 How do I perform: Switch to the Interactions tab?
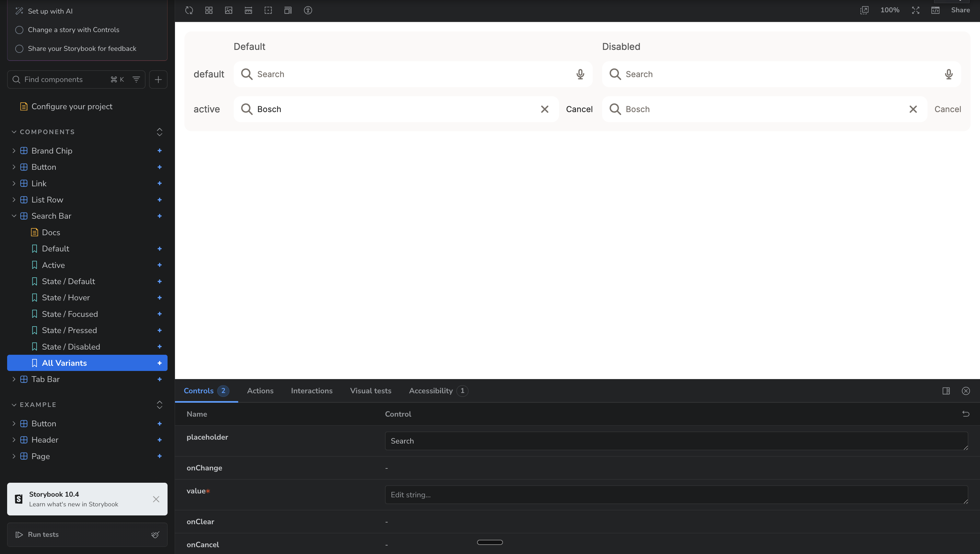311,391
